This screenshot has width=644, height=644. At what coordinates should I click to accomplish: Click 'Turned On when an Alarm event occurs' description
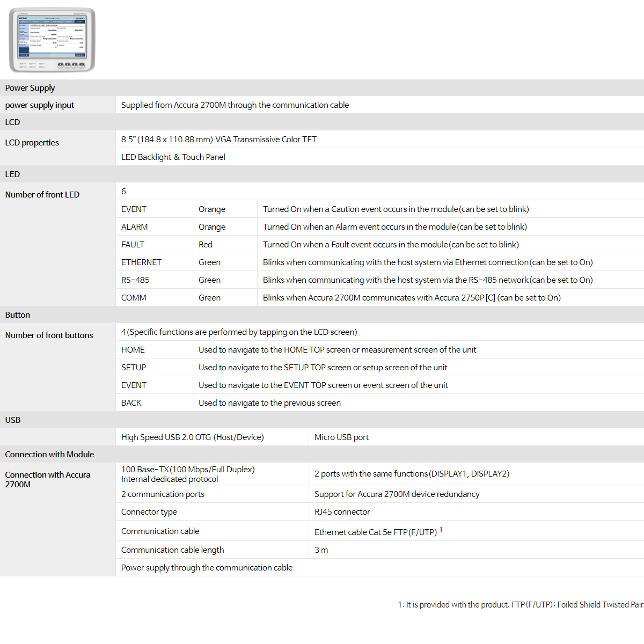pos(395,227)
